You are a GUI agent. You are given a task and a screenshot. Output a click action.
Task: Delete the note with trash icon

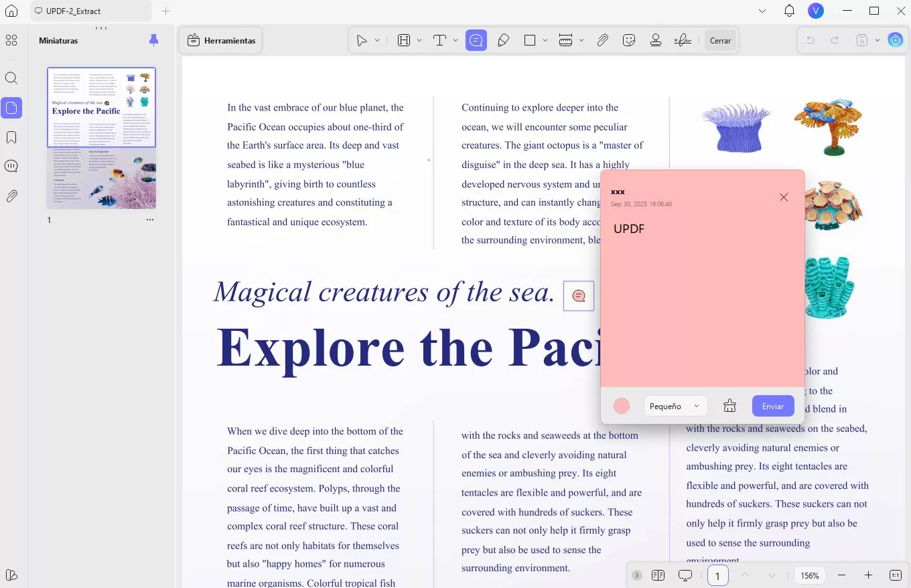(x=730, y=406)
